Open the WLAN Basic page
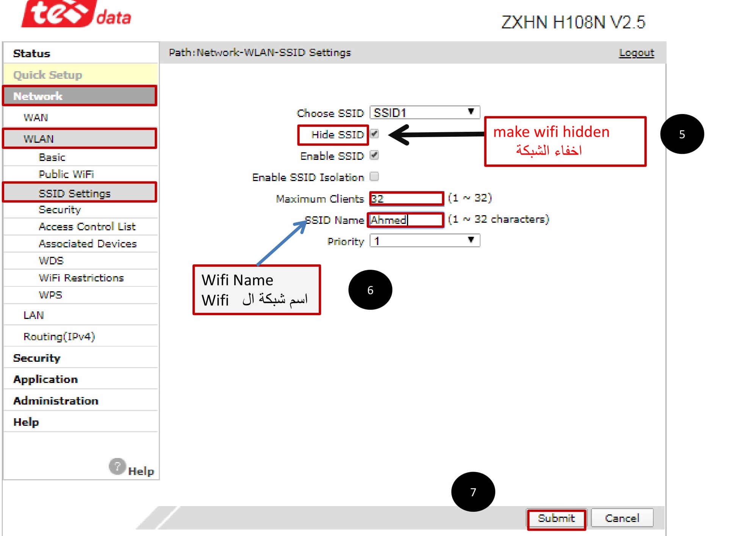Screen dimensions: 756x536 click(x=80, y=157)
